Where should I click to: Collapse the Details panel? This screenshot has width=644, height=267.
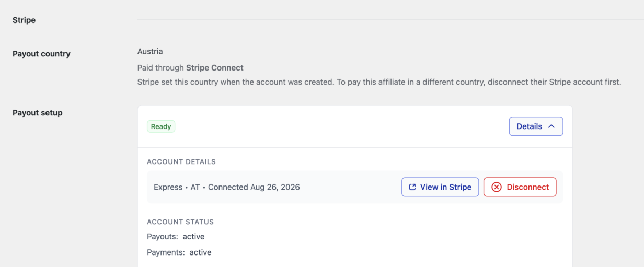click(x=536, y=126)
